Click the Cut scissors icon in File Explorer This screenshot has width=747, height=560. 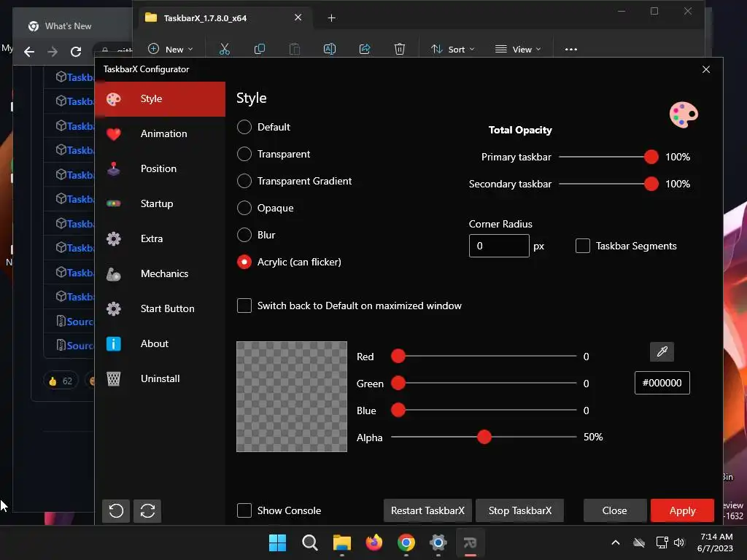tap(225, 49)
